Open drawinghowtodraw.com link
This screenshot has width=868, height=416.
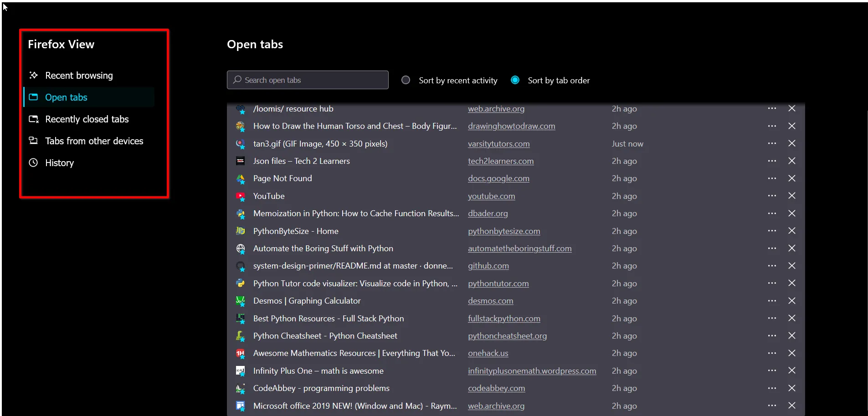(511, 126)
